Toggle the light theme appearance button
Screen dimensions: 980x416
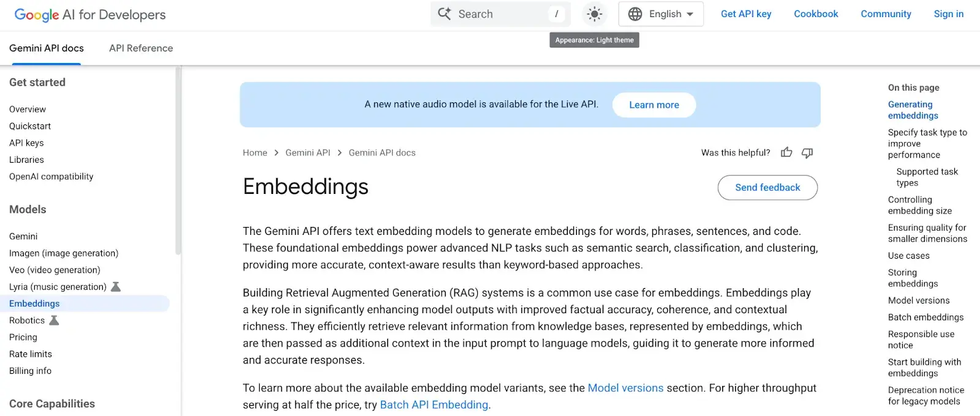pos(594,14)
